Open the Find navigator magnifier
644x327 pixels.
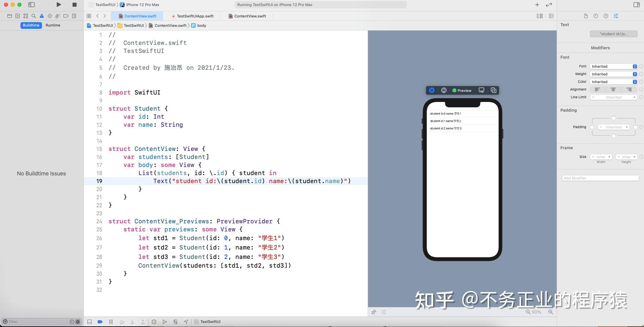(x=34, y=16)
